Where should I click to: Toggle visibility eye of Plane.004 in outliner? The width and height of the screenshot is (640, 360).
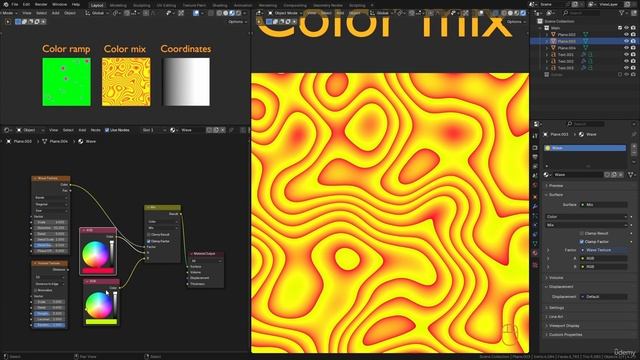[627, 48]
